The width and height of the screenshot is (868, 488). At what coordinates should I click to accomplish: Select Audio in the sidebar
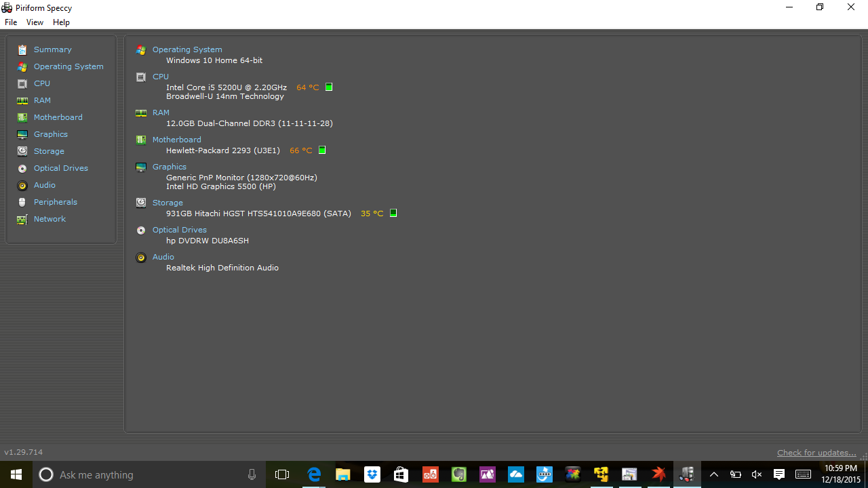click(x=45, y=185)
